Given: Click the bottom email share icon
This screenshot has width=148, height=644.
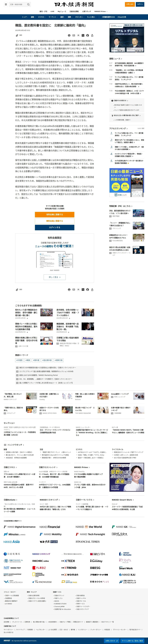Looking at the screenshot, I should [x=74, y=290].
